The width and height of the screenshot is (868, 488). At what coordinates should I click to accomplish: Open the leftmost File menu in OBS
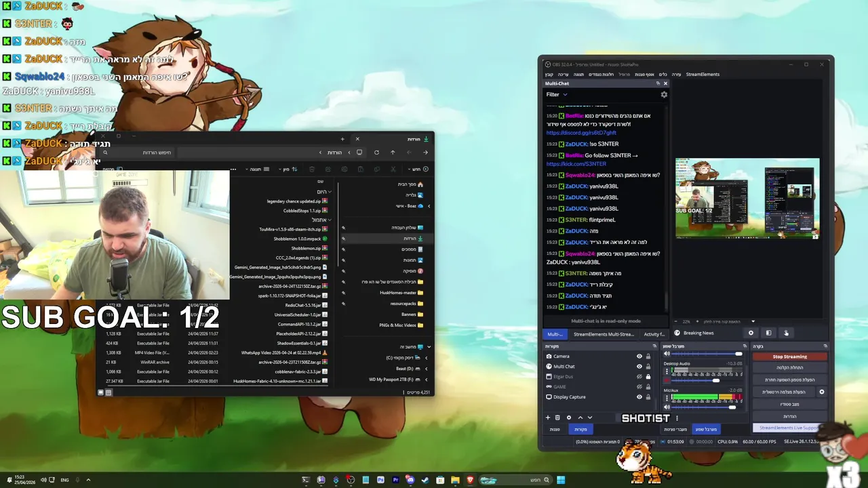pyautogui.click(x=549, y=74)
